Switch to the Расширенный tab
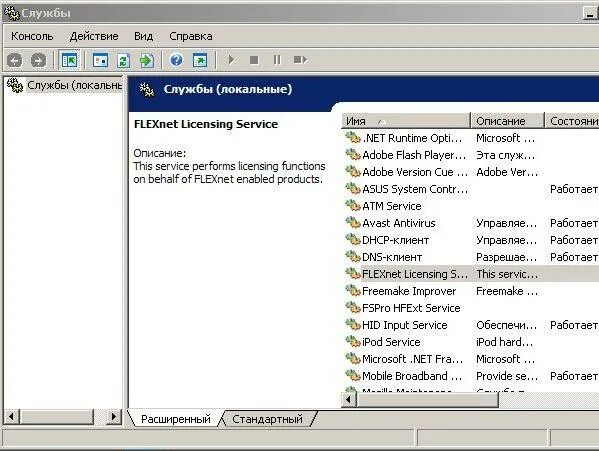The image size is (599, 451). point(175,419)
